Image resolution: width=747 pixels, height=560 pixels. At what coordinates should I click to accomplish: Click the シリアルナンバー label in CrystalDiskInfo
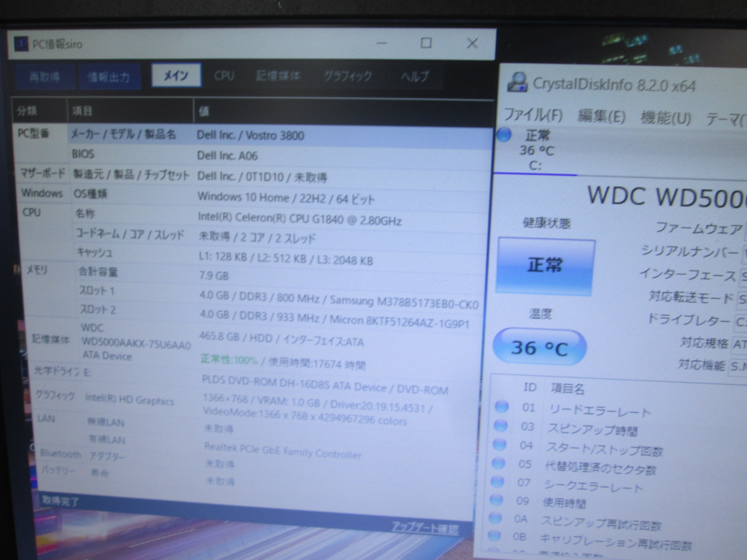[690, 251]
